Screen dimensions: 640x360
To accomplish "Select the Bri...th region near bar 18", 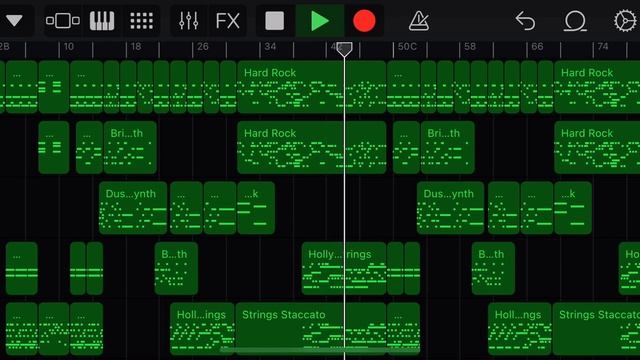I will tap(130, 147).
